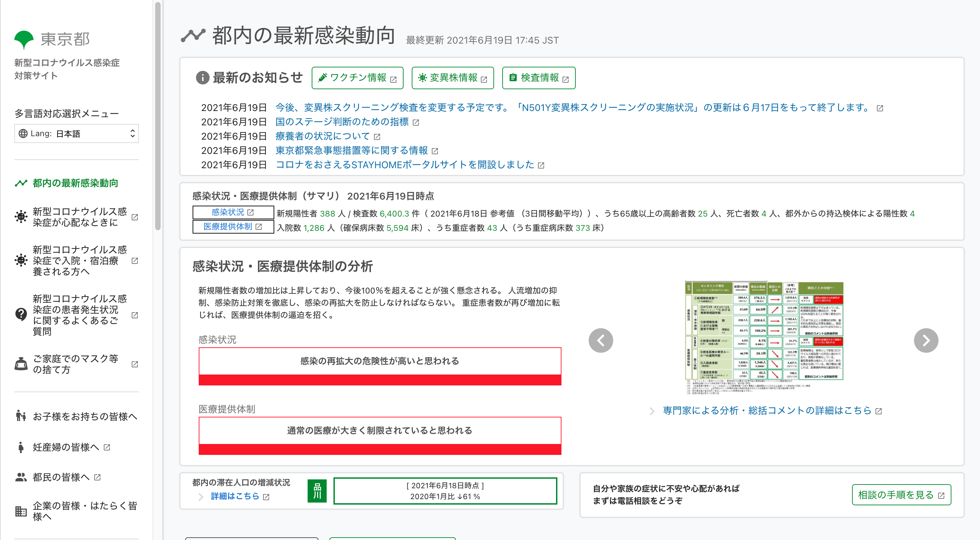Click the question mark icon for よくあるご質問

(x=21, y=314)
